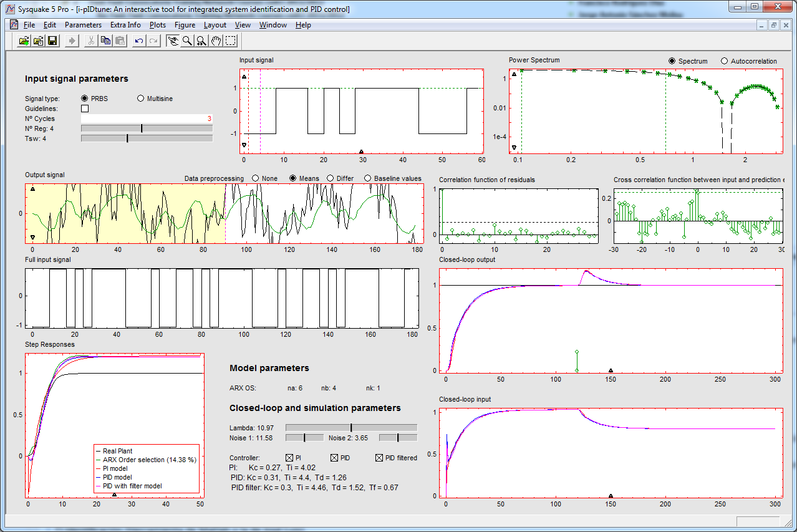Select the Zoom magnifier tool
Screen dimensions: 797x532
point(186,41)
